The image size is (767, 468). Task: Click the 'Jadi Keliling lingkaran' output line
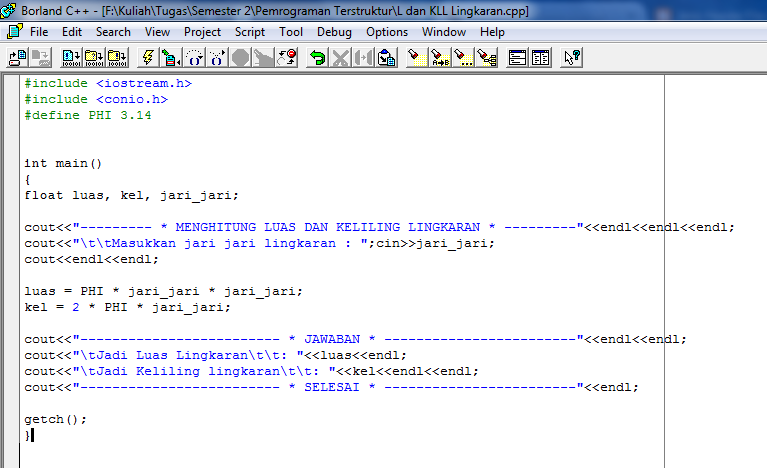[251, 372]
